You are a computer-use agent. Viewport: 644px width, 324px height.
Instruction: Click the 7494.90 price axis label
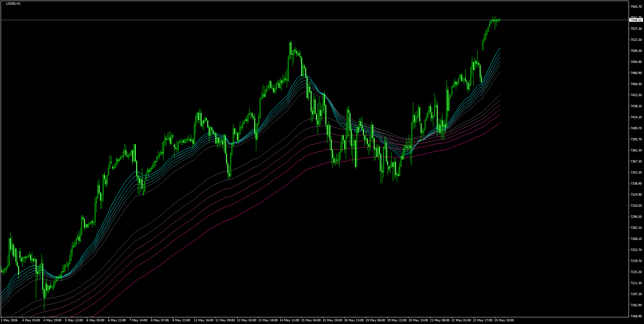click(x=636, y=62)
